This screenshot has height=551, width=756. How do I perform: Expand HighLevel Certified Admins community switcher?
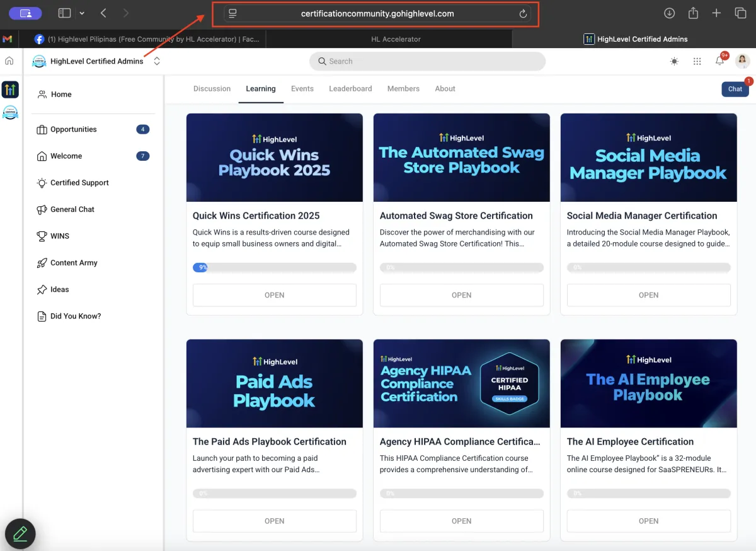(x=157, y=61)
